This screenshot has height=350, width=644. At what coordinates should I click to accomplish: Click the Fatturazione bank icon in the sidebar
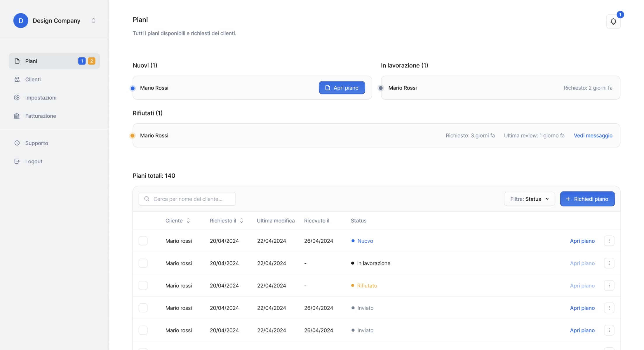tap(17, 116)
